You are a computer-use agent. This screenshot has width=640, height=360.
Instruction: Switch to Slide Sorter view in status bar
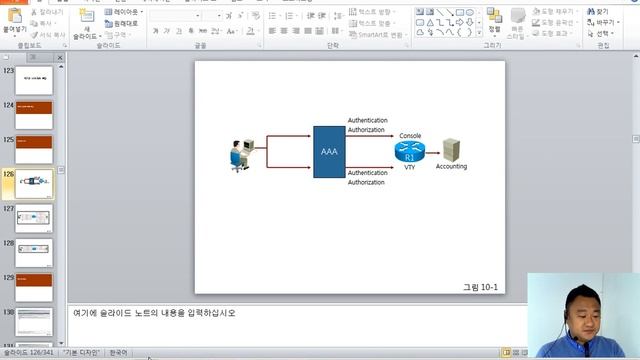(516, 352)
